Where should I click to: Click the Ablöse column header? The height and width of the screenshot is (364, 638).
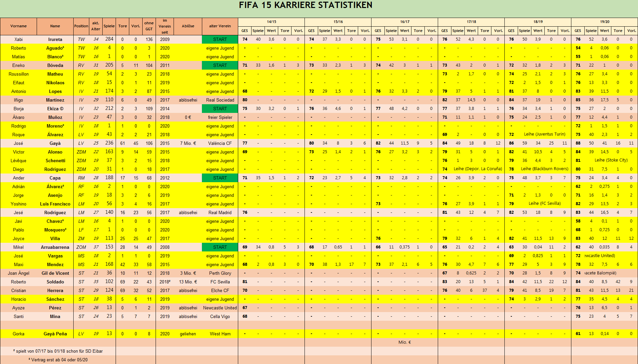(188, 26)
